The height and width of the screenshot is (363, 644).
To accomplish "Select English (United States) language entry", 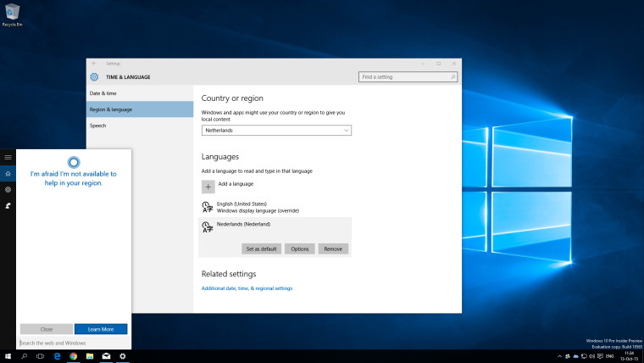I will point(275,207).
